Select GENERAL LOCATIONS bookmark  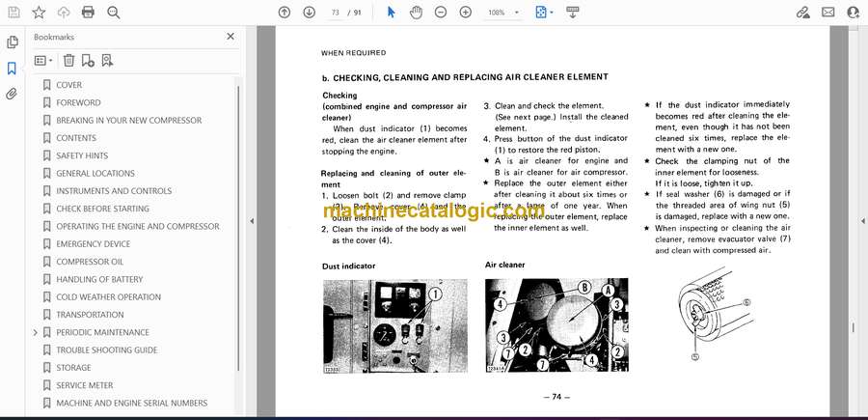(95, 174)
